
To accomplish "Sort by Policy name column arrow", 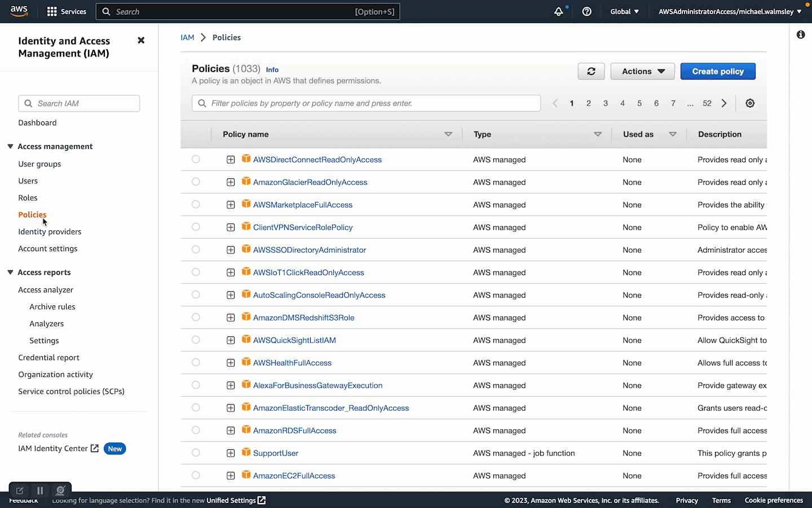I will point(448,134).
